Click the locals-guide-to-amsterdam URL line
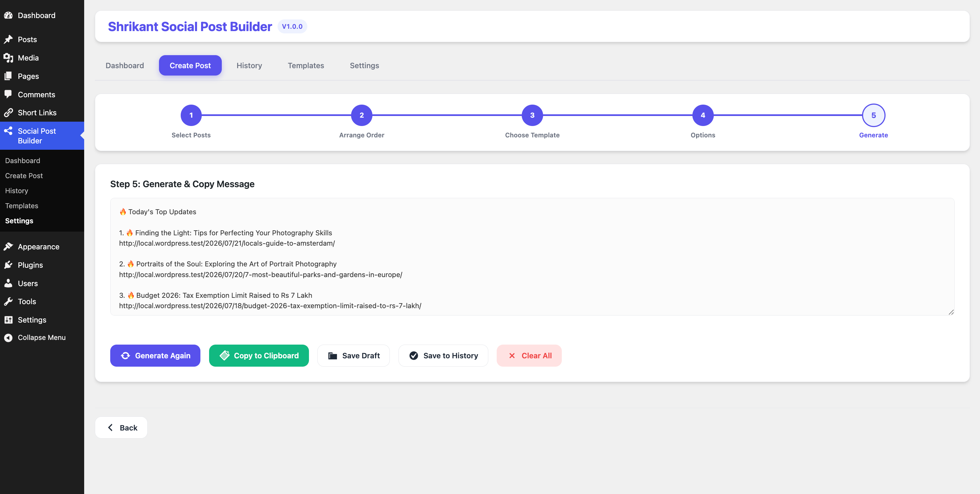 (x=227, y=243)
